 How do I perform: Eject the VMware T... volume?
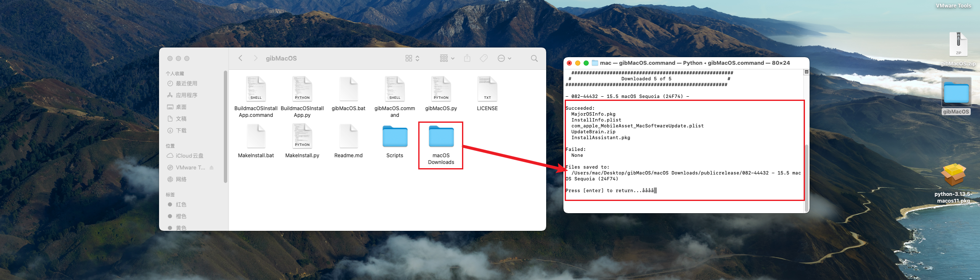click(x=212, y=167)
